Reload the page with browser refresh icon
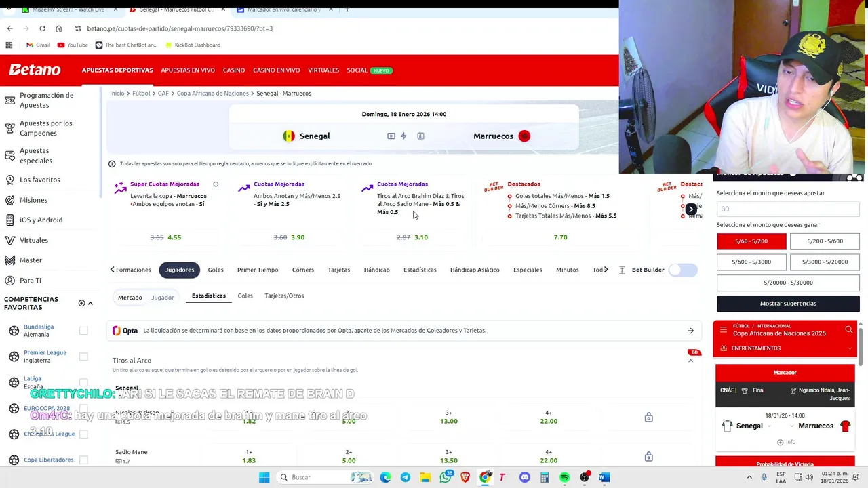 pos(42,28)
